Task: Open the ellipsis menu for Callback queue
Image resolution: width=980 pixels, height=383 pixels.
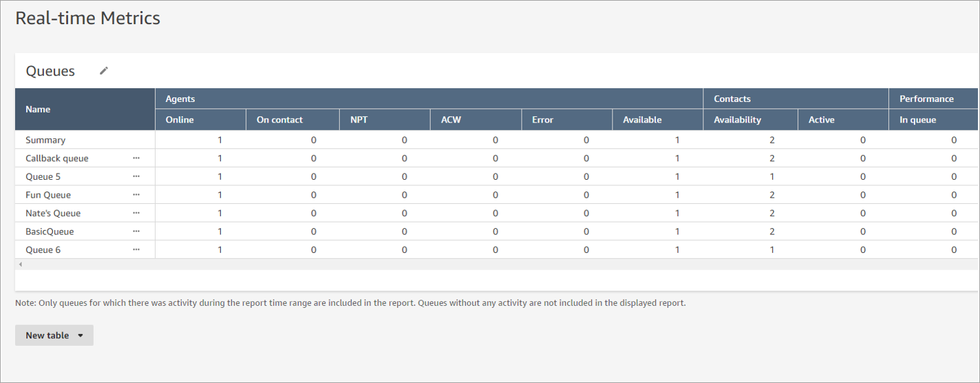Action: (x=136, y=158)
